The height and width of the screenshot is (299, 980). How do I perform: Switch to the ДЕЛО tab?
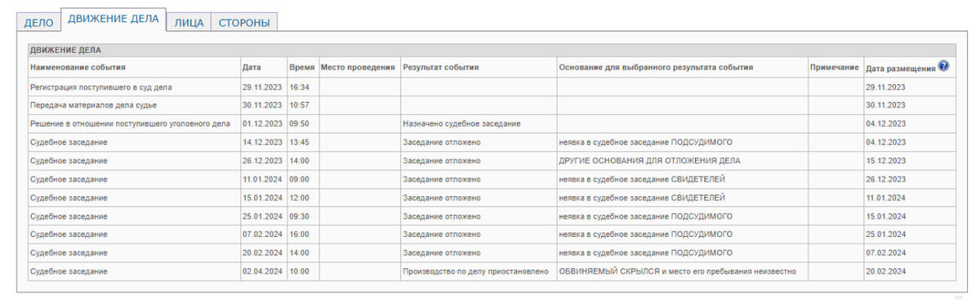[38, 23]
